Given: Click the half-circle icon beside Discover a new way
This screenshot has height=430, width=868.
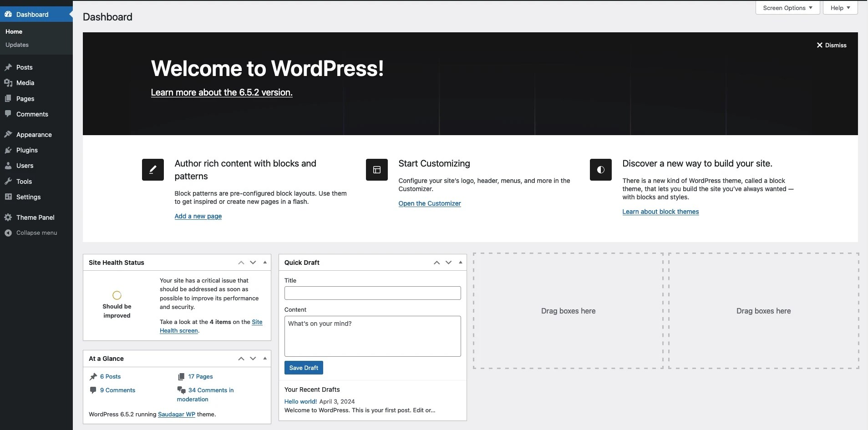Looking at the screenshot, I should click(x=601, y=170).
